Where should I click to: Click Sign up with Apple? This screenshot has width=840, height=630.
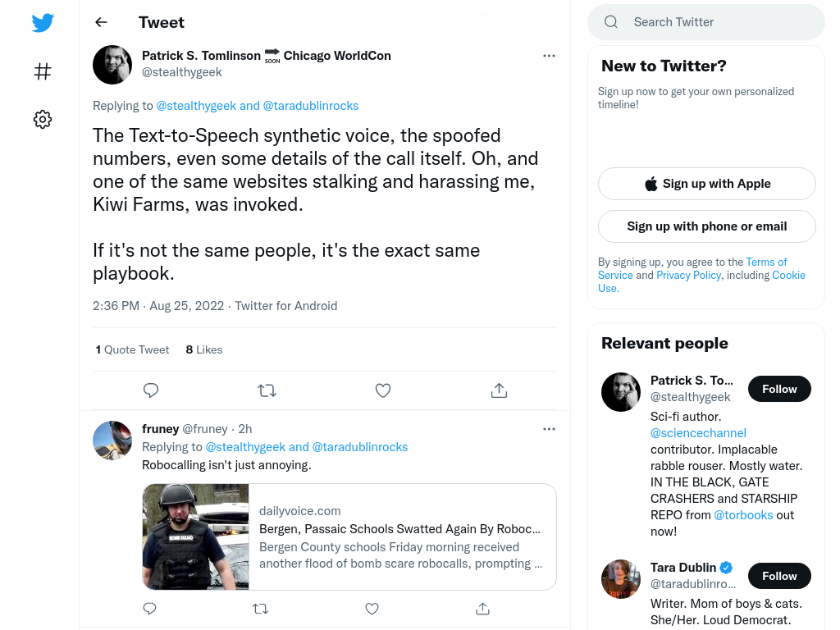706,184
